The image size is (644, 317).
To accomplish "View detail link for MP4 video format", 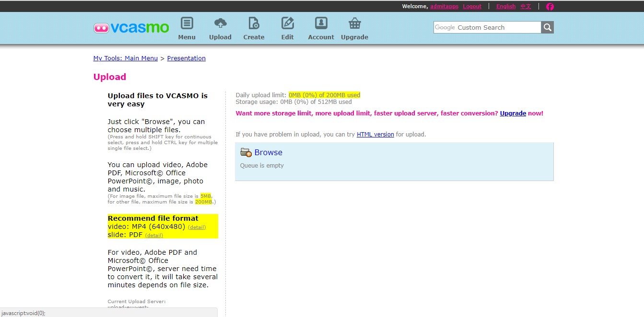I will coord(197,227).
